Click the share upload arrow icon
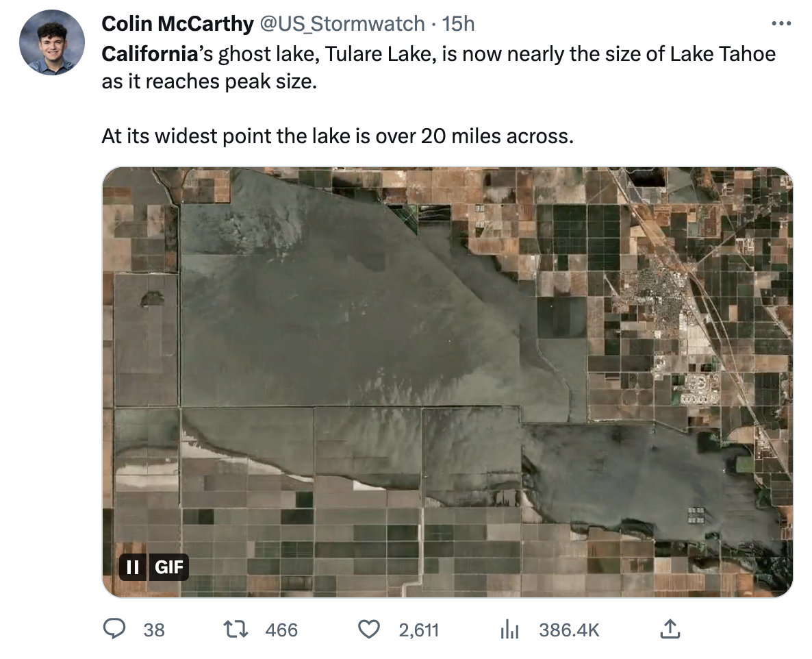This screenshot has width=812, height=659. [671, 629]
